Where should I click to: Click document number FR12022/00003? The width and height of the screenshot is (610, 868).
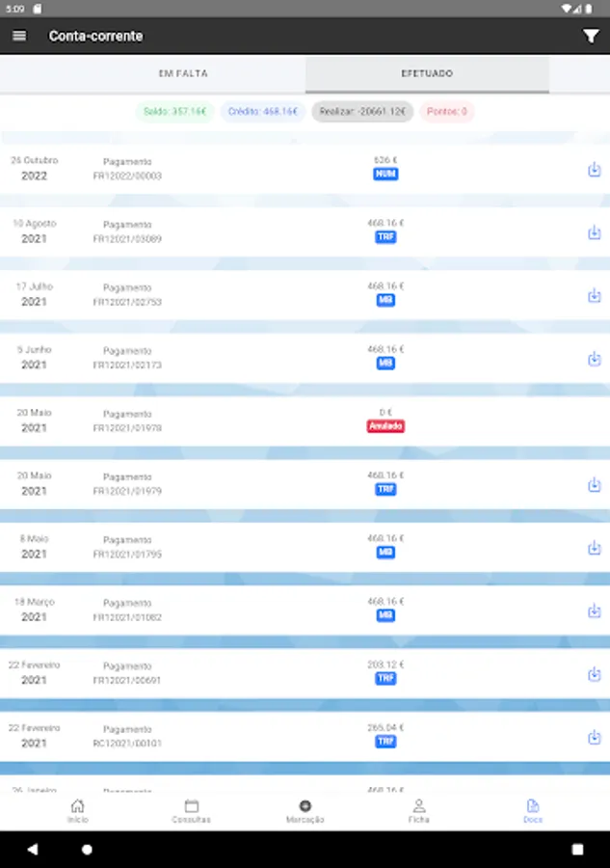click(127, 176)
